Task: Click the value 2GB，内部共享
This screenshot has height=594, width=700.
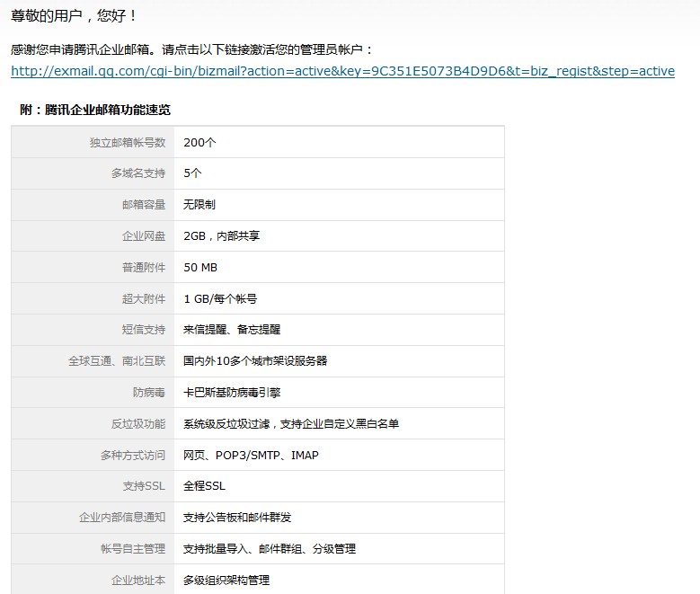Action: point(221,235)
